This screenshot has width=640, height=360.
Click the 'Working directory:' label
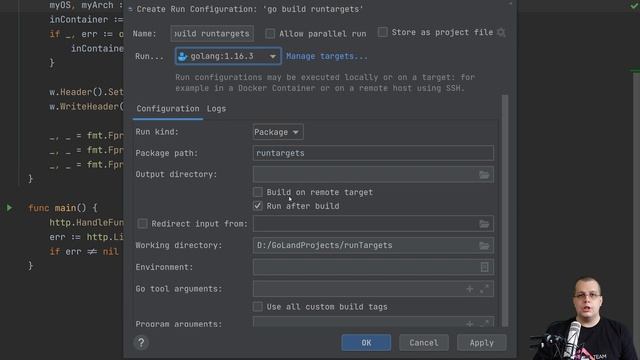179,245
